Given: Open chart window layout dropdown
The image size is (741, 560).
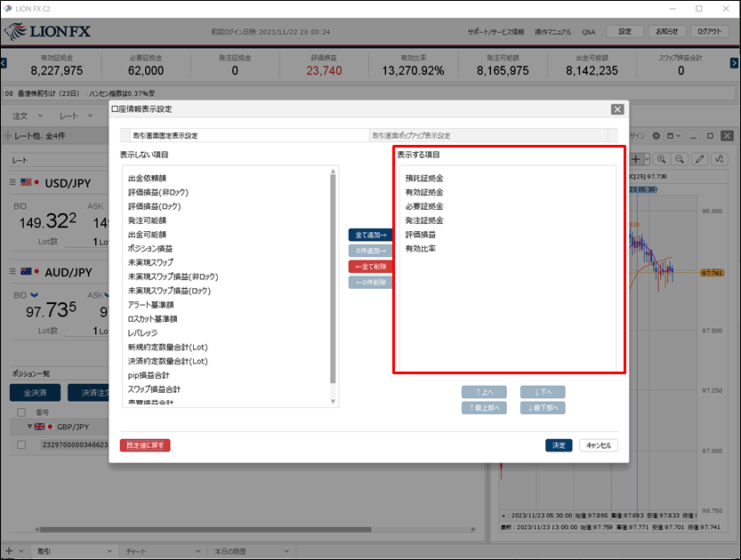Looking at the screenshot, I should click(x=673, y=136).
